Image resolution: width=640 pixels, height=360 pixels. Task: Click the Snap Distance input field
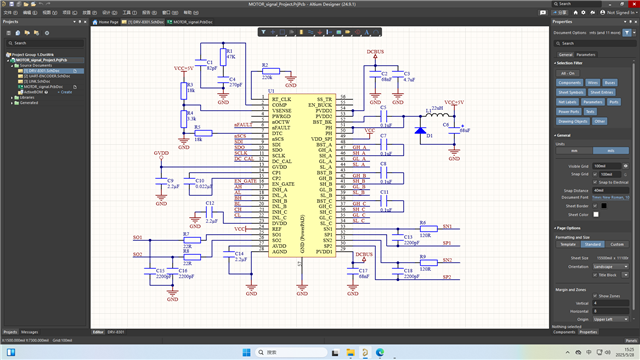pyautogui.click(x=611, y=190)
